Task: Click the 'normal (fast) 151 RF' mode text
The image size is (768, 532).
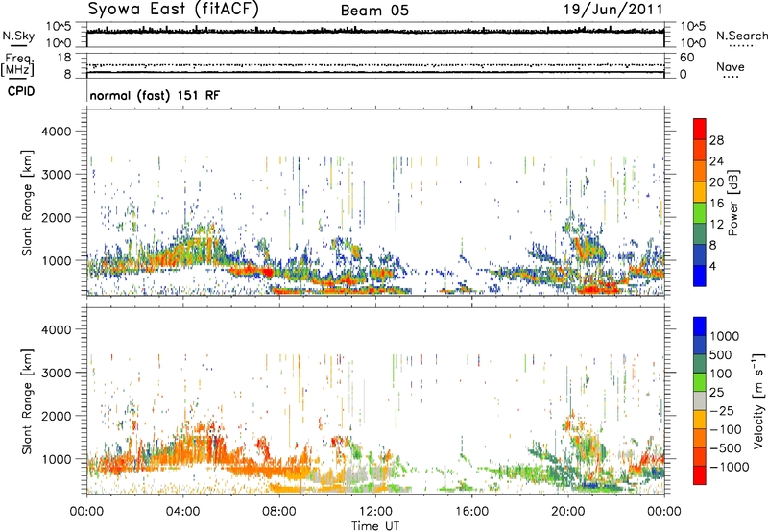Action: click(x=155, y=95)
